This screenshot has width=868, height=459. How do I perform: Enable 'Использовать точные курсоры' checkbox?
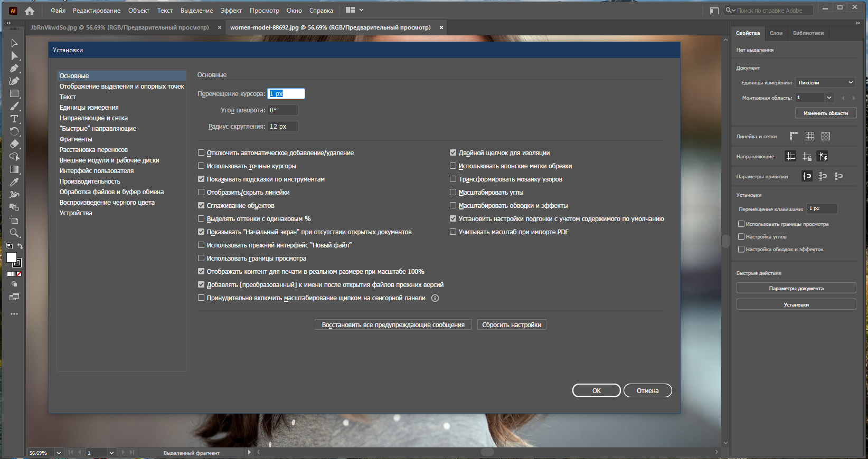coord(201,166)
